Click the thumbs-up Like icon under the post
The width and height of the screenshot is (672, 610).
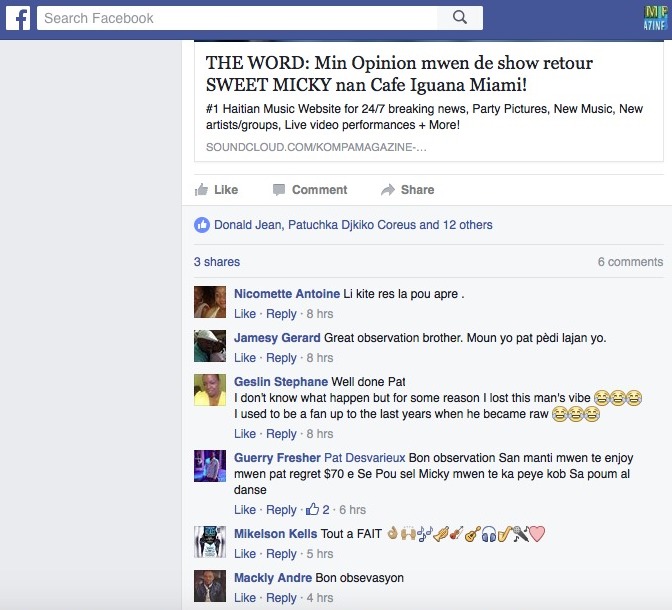(x=201, y=189)
